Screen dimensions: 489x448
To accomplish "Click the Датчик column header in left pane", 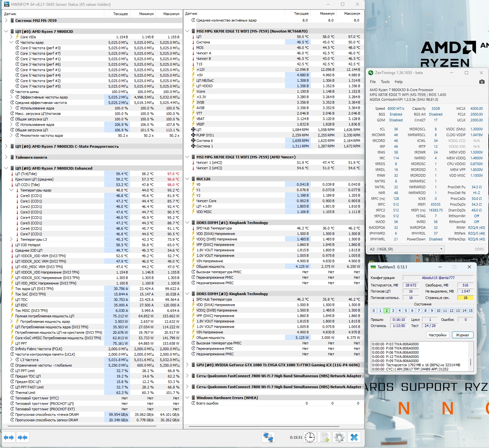I will tap(53, 14).
